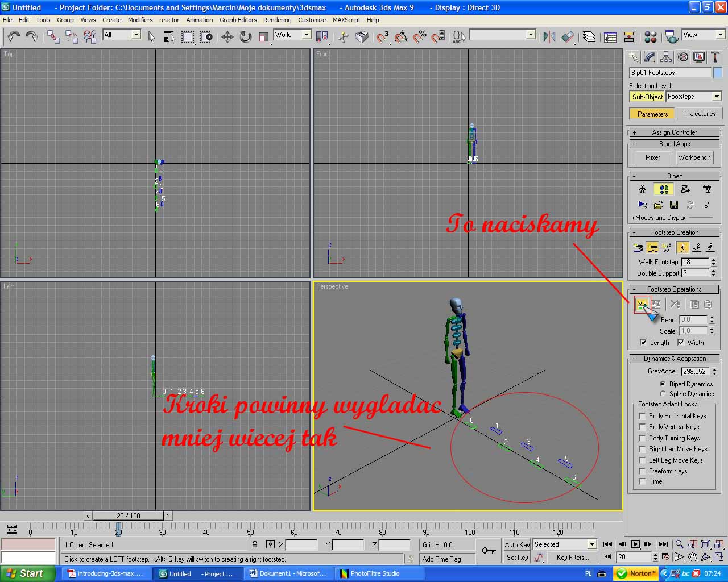
Task: Click the Bip01 object color swatch
Action: (x=718, y=73)
